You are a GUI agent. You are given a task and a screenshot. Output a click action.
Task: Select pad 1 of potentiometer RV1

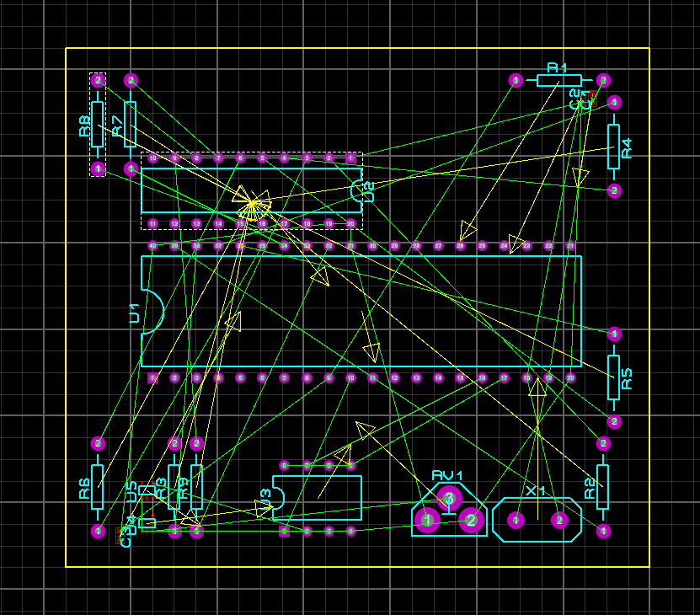coord(427,520)
